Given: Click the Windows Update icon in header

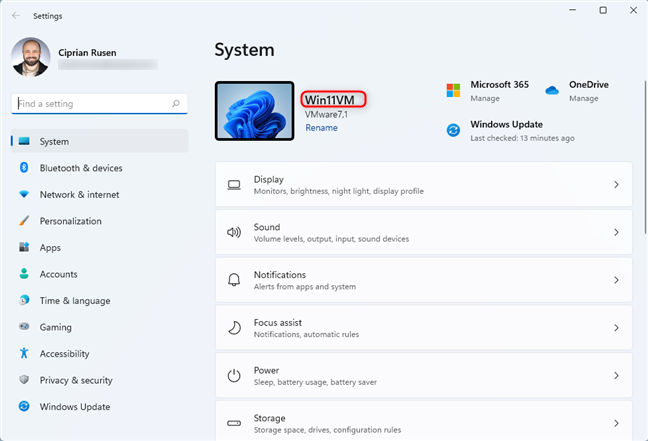Looking at the screenshot, I should coord(454,131).
